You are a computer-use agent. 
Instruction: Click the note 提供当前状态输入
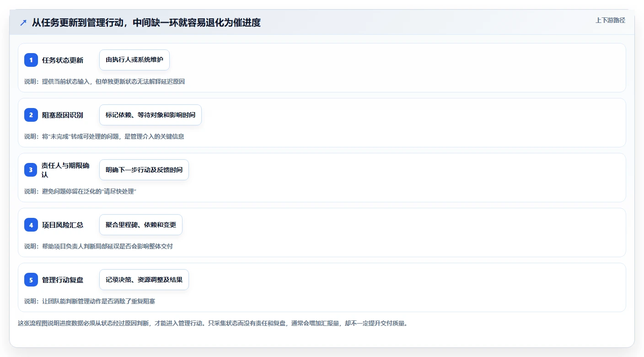point(104,81)
